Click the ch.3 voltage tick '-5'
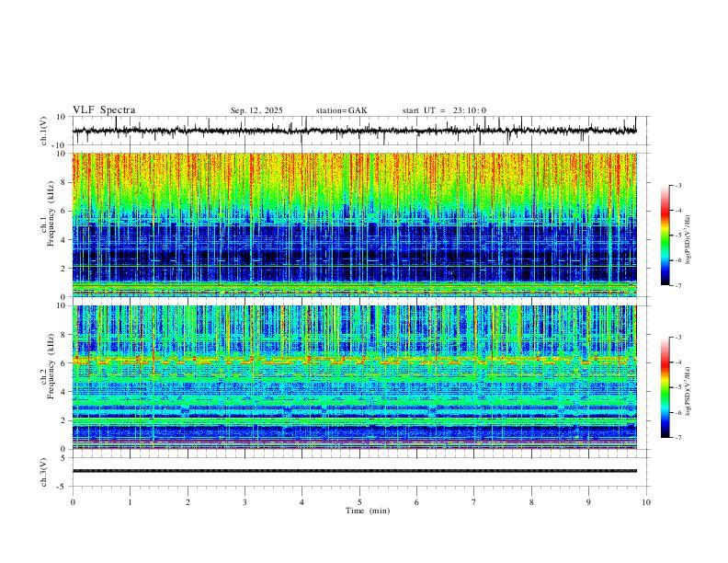728x563 pixels. pyautogui.click(x=62, y=487)
